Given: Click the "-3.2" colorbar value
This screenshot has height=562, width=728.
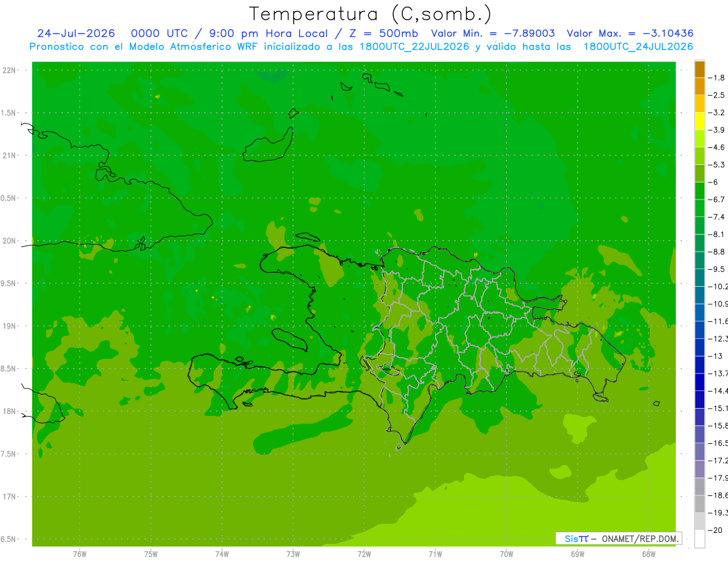Looking at the screenshot, I should [x=716, y=113].
